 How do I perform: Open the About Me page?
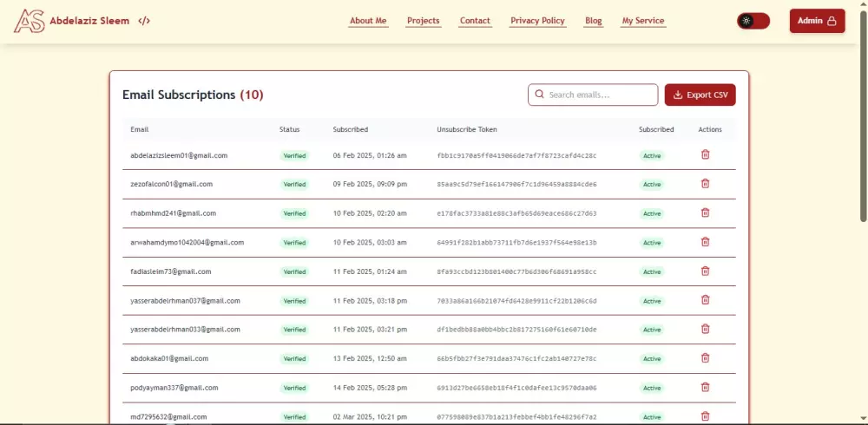point(368,21)
